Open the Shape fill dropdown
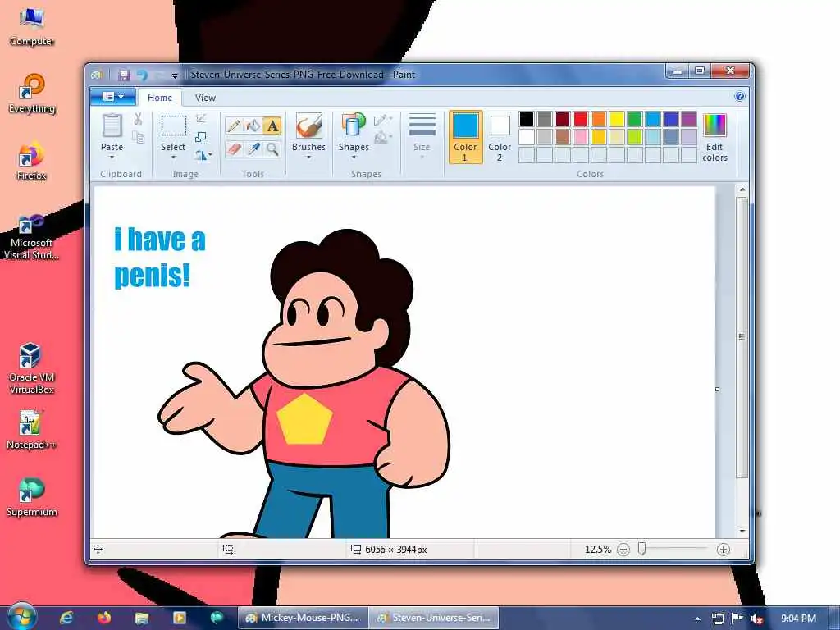Screen dimensions: 840x630 pyautogui.click(x=382, y=138)
